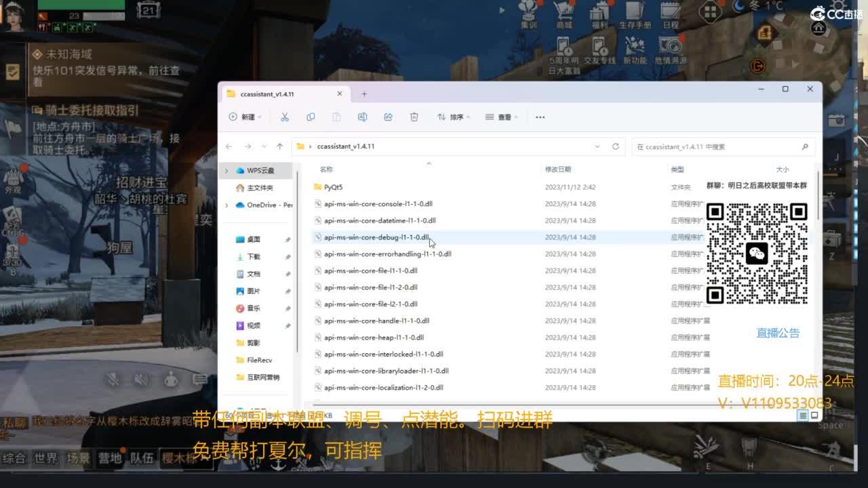
Task: Open the 新功能 fireworks icon in game
Action: [x=635, y=52]
